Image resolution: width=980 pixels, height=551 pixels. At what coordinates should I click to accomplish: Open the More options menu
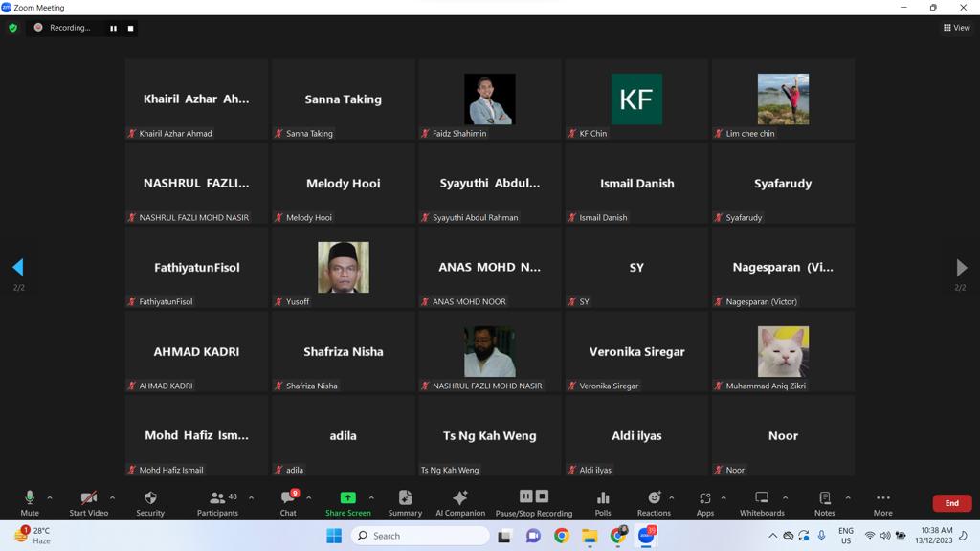coord(882,498)
